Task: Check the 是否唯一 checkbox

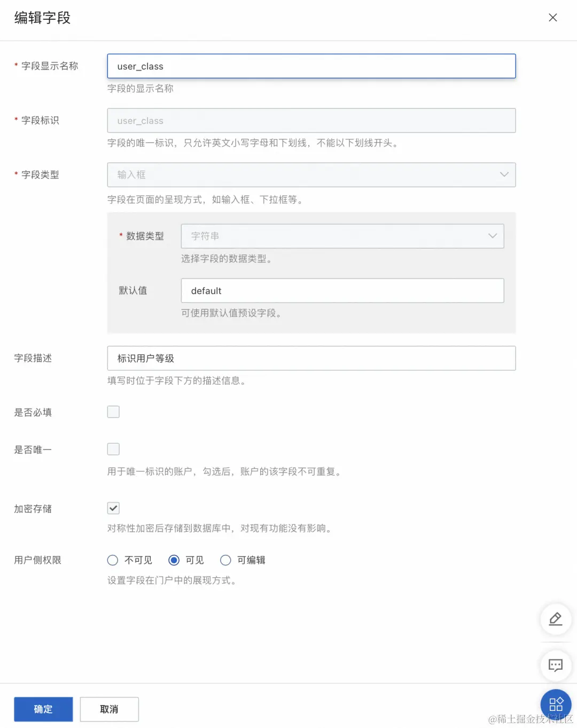Action: (113, 449)
